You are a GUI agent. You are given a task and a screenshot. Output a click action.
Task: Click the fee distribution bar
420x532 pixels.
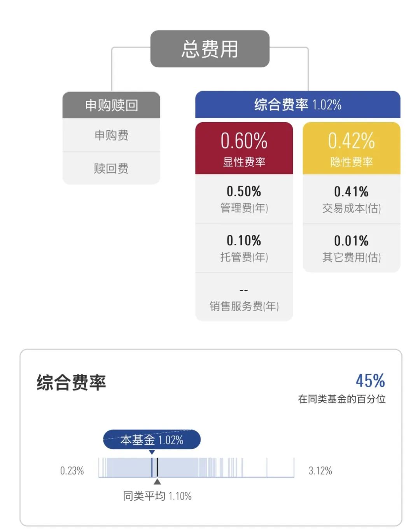(x=196, y=467)
